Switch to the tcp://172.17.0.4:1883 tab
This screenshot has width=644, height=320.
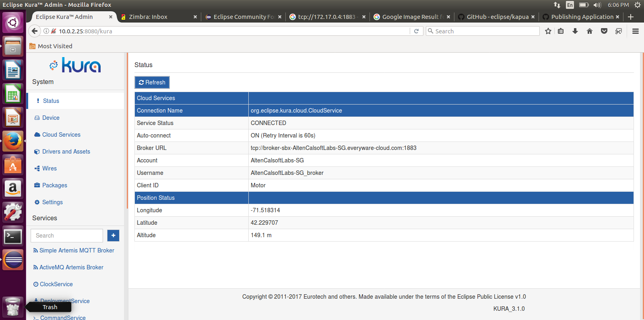pos(327,17)
